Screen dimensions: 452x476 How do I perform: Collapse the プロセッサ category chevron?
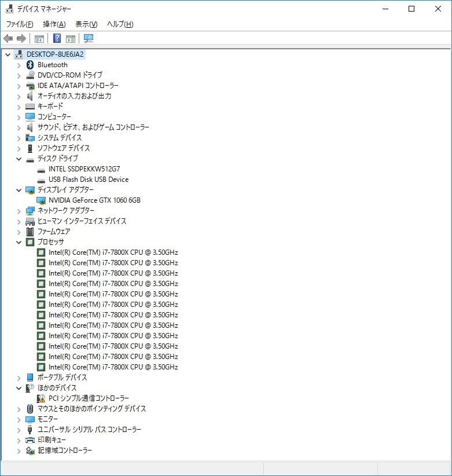coord(19,242)
